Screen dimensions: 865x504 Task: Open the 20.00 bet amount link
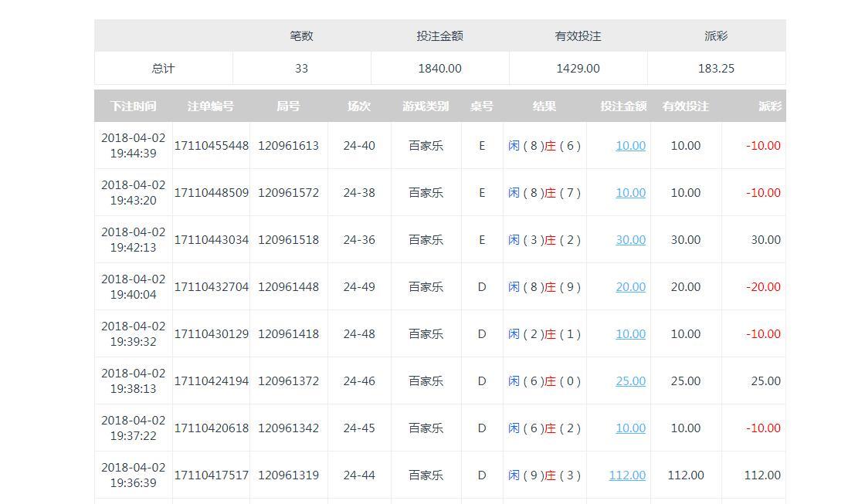click(x=630, y=287)
